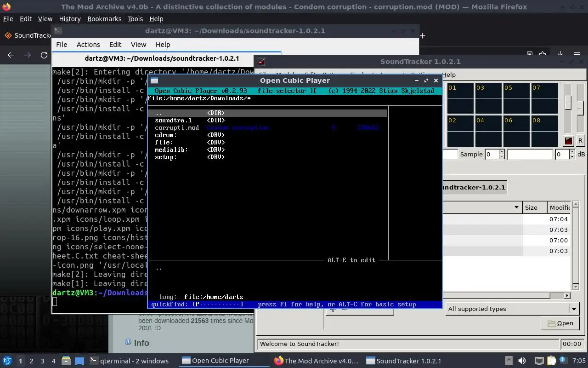Toggle scope channel 04 in SoundTracker

coord(488,131)
